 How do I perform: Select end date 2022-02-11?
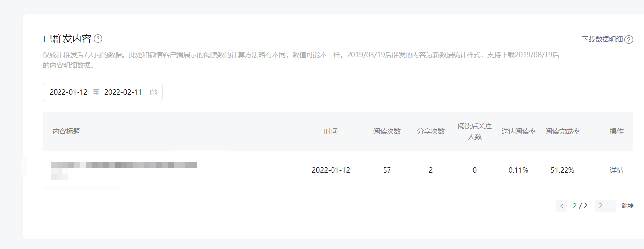123,92
